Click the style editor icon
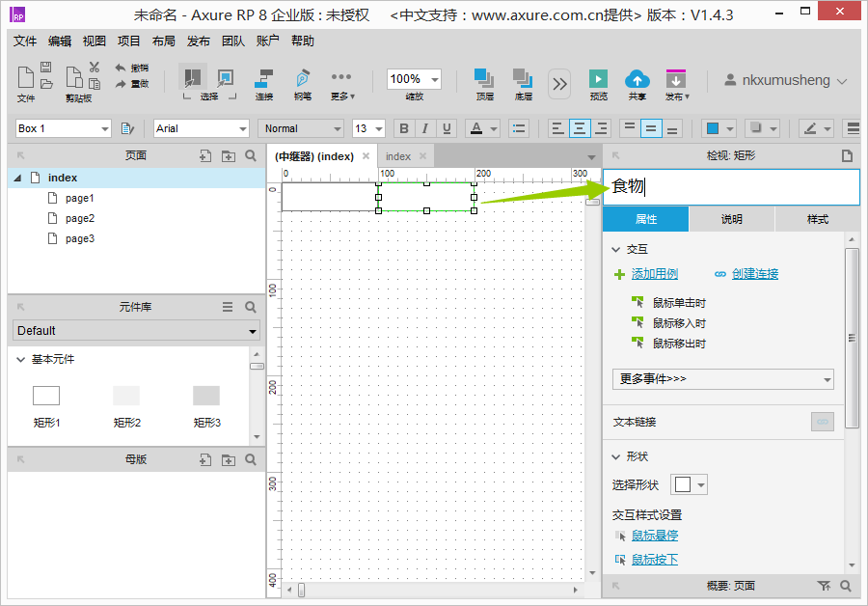Image resolution: width=868 pixels, height=606 pixels. click(127, 128)
